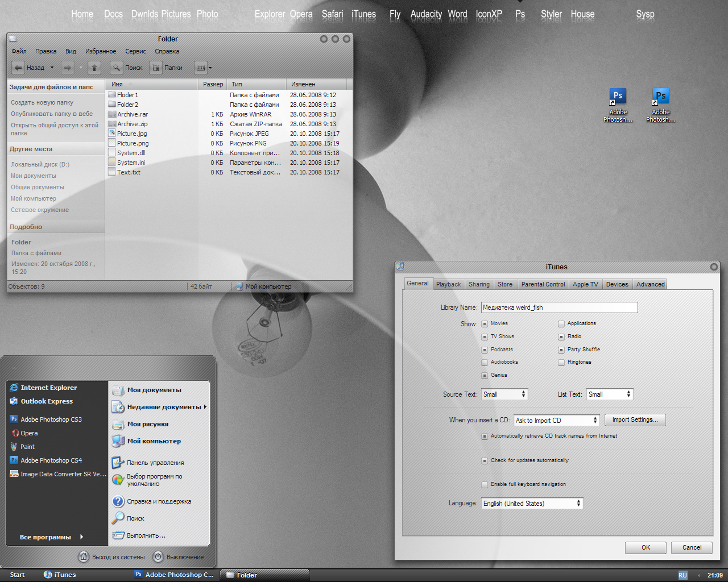
Task: Click Выход из системы button
Action: point(111,557)
